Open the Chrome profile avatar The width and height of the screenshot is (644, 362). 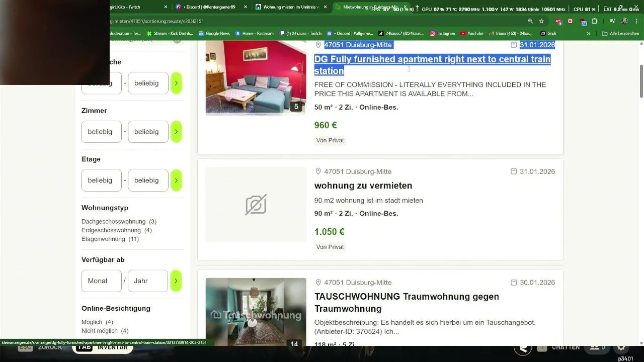coord(624,21)
